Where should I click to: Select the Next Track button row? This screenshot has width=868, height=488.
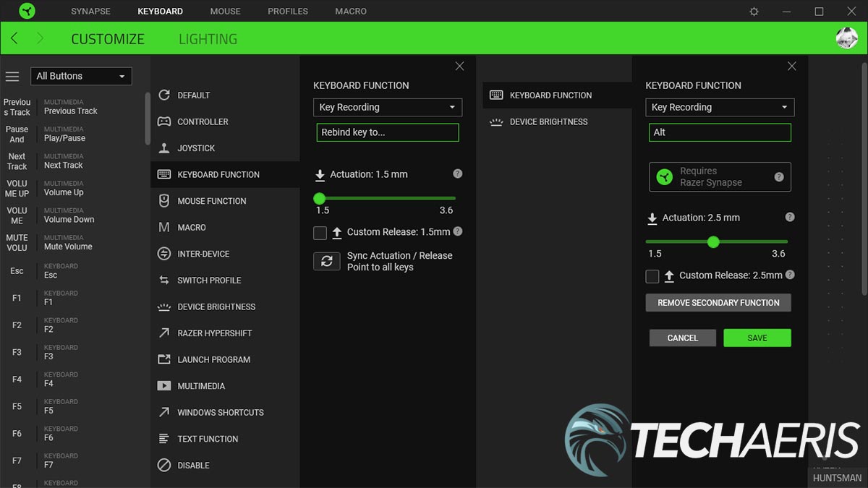[x=72, y=161]
